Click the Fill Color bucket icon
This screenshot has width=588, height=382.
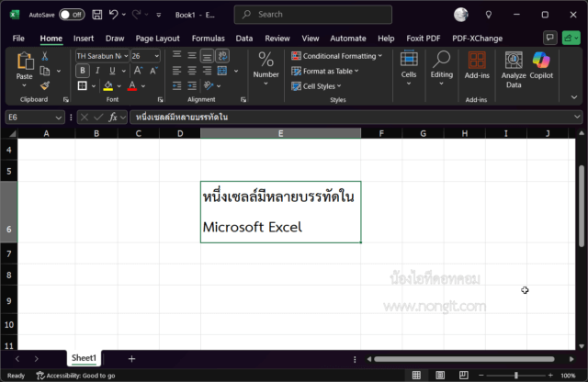108,85
